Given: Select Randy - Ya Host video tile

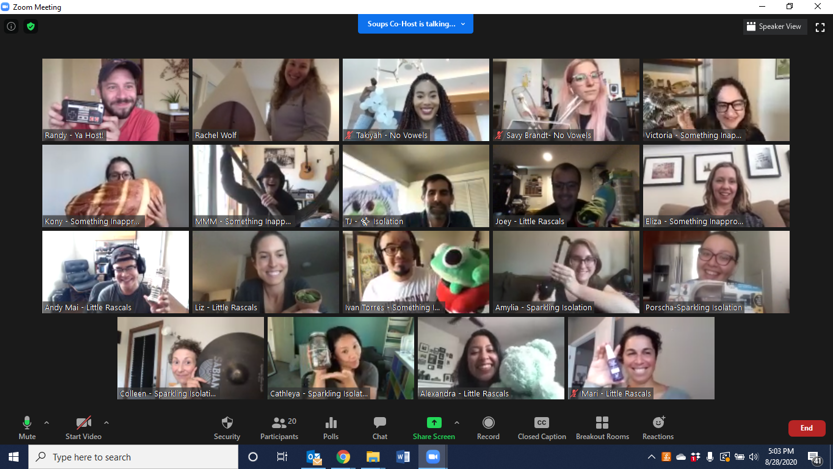Looking at the screenshot, I should (x=115, y=99).
